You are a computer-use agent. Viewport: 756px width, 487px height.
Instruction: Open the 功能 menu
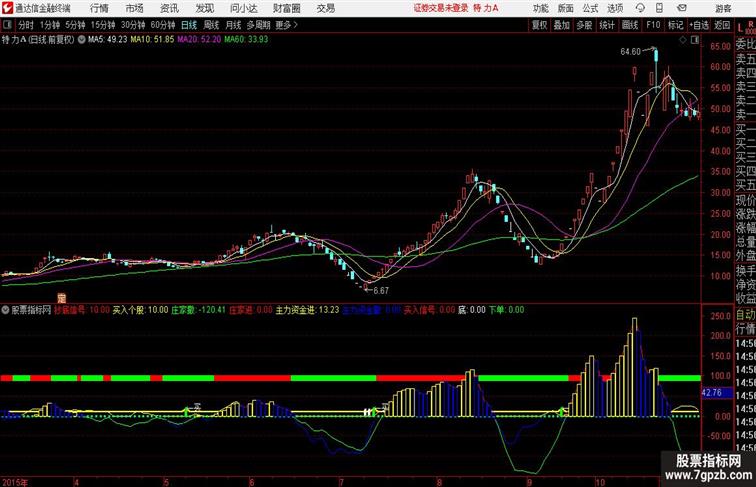point(540,8)
